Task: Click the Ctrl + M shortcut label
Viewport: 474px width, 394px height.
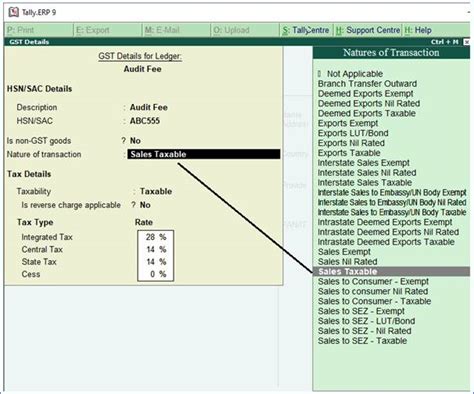Action: coord(445,42)
